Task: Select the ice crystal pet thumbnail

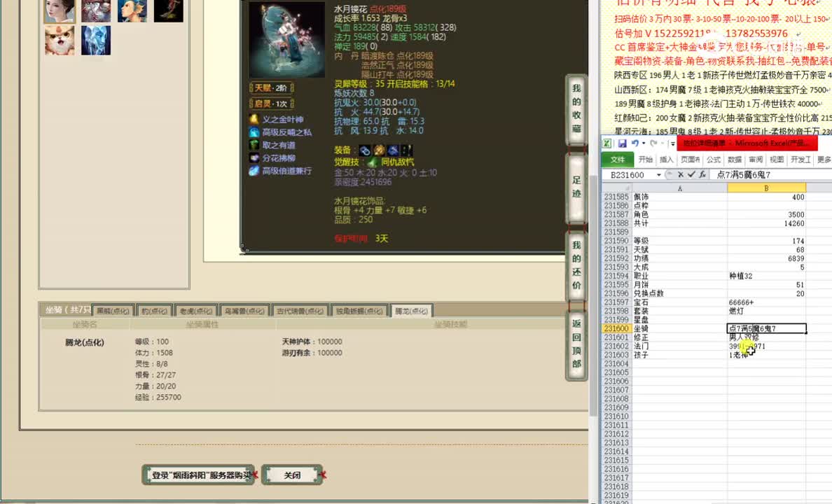Action: click(96, 41)
